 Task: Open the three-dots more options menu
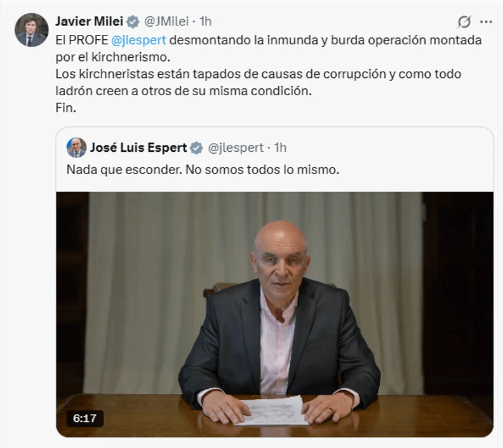point(486,22)
